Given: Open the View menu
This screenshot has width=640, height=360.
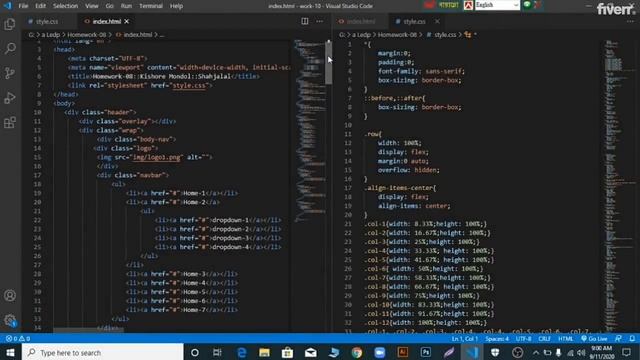Looking at the screenshot, I should point(92,6).
